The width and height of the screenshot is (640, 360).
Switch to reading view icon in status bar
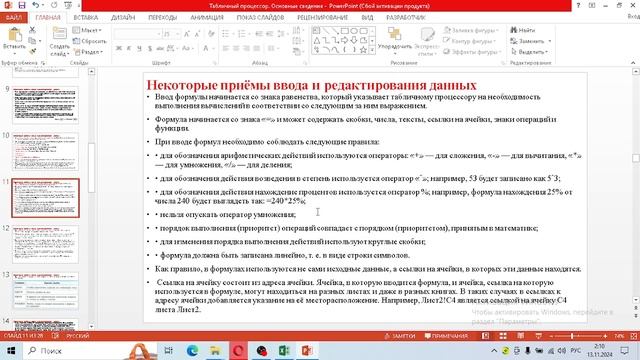click(520, 336)
